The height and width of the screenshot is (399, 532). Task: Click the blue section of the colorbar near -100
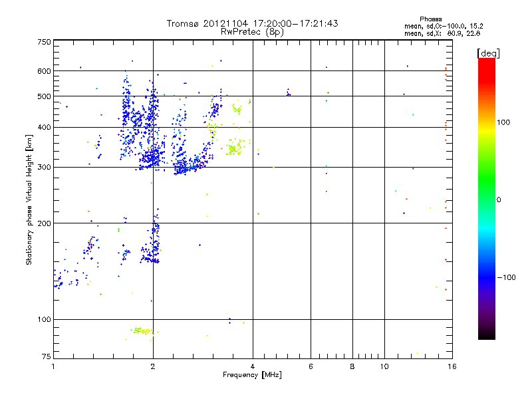coord(487,277)
